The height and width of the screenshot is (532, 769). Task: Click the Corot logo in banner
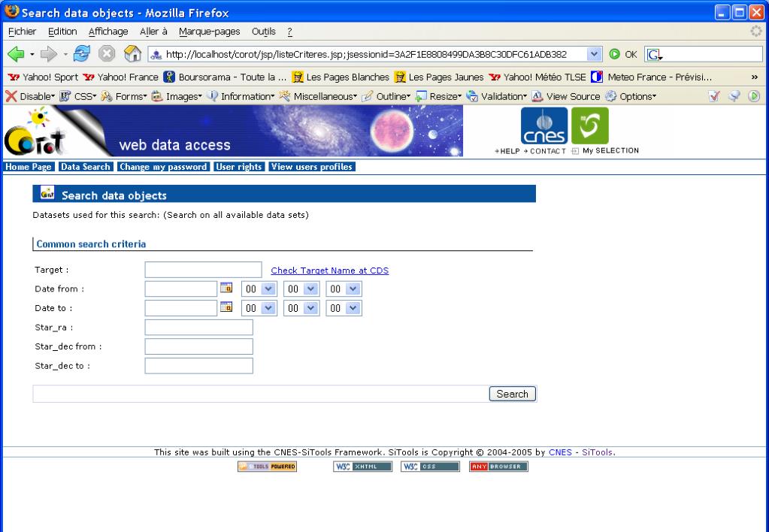click(35, 133)
